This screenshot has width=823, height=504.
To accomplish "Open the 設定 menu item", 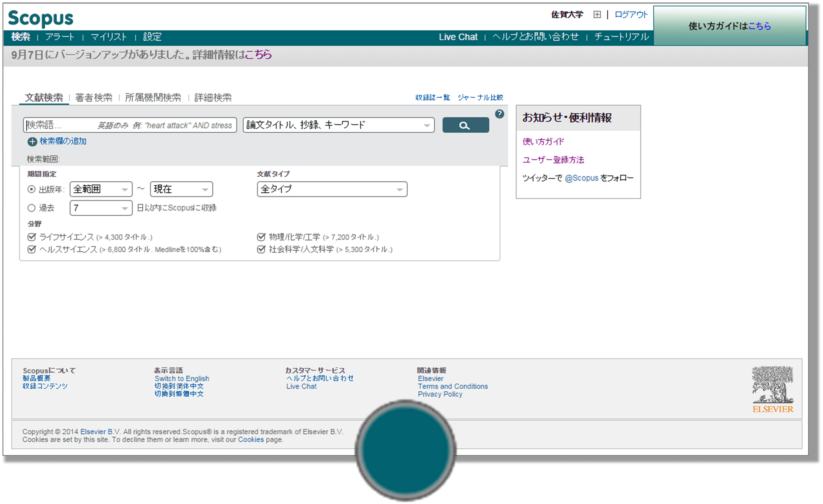I will click(152, 37).
